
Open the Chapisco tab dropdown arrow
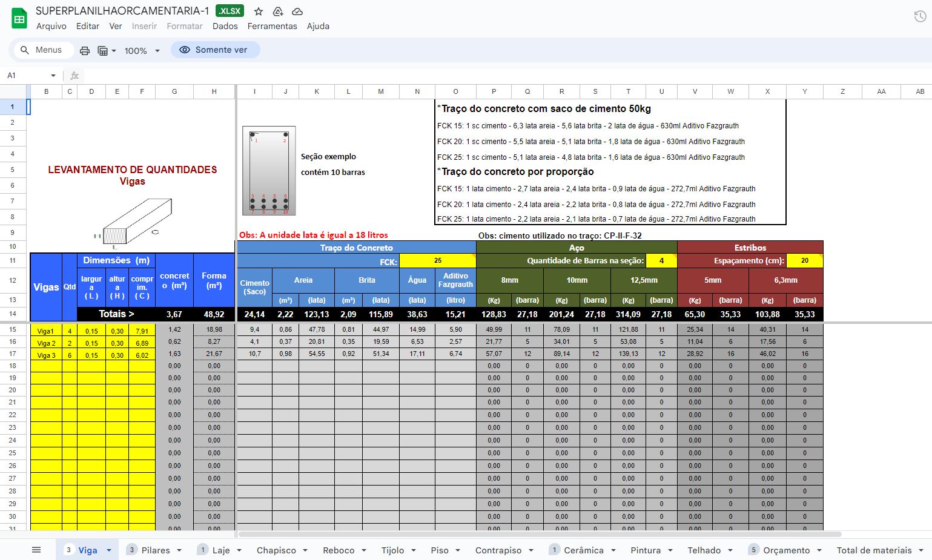point(305,550)
